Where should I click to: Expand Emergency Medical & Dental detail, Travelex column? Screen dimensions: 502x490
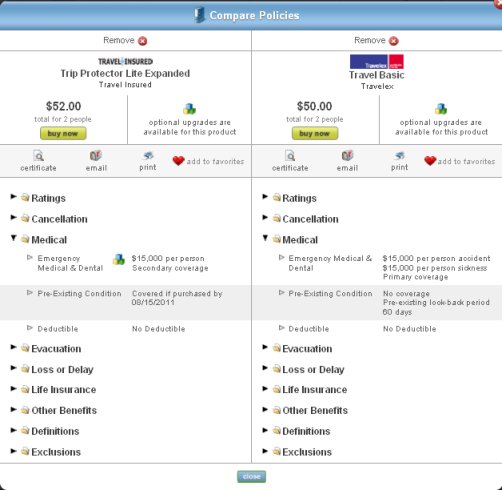[282, 258]
